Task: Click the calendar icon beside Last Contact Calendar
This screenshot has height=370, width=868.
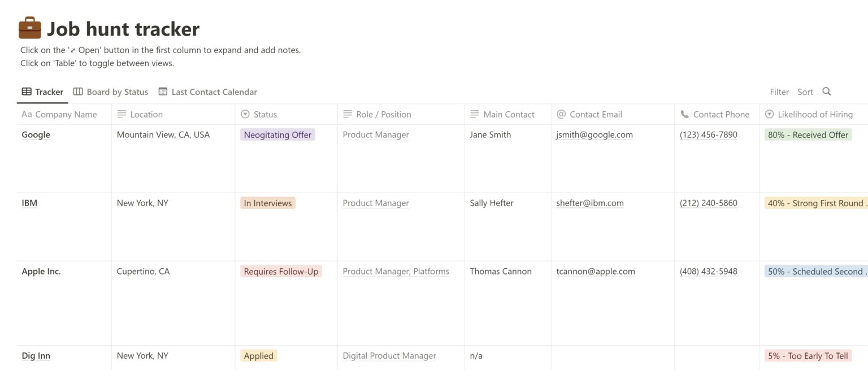Action: pyautogui.click(x=163, y=91)
